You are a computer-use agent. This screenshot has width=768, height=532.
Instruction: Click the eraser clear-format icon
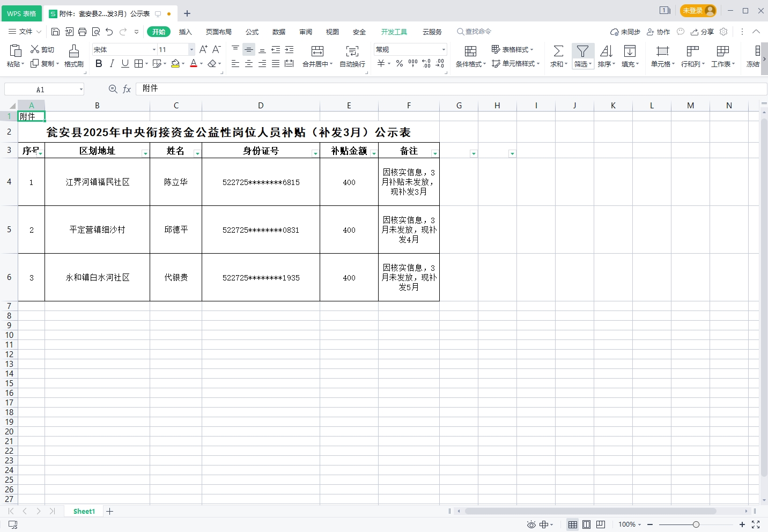[212, 63]
